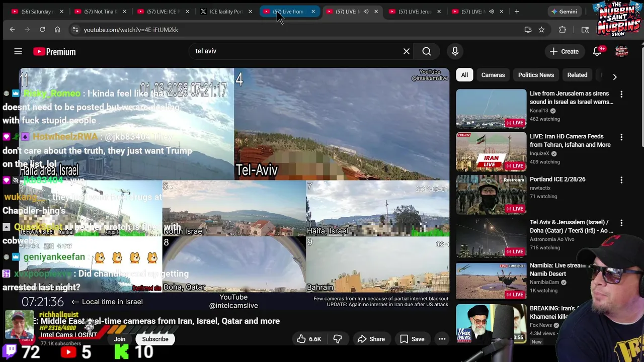Open the Fox News Khamenei video thumbnail
This screenshot has height=362, width=644.
[491, 323]
